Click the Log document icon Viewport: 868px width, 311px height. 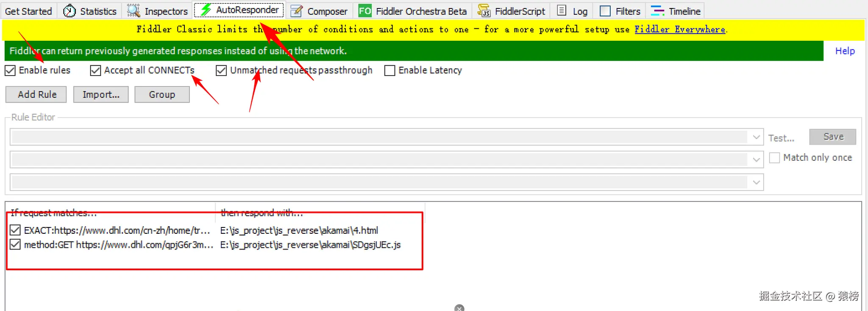click(562, 11)
